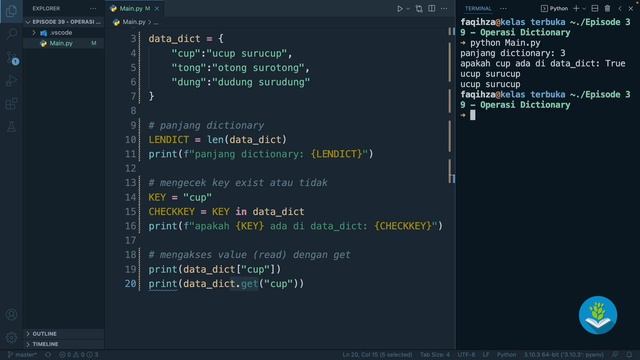Viewport: 640px width, 360px height.
Task: Open the new terminal launch profile dropdown
Action: pyautogui.click(x=584, y=9)
